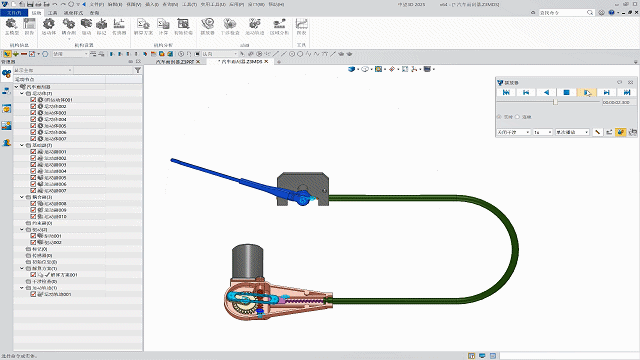
Task: Uncheck the 驱动001 checkbox
Action: coord(33,236)
